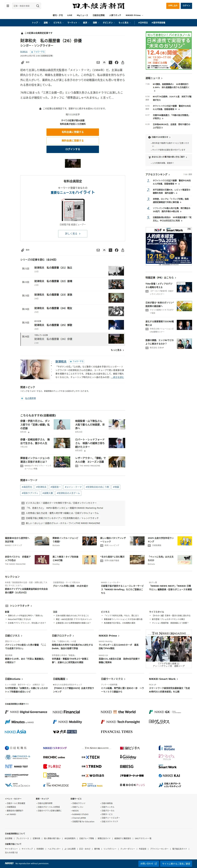Open the 続きを読む link in author bio
This screenshot has width=197, height=868.
click(x=118, y=377)
